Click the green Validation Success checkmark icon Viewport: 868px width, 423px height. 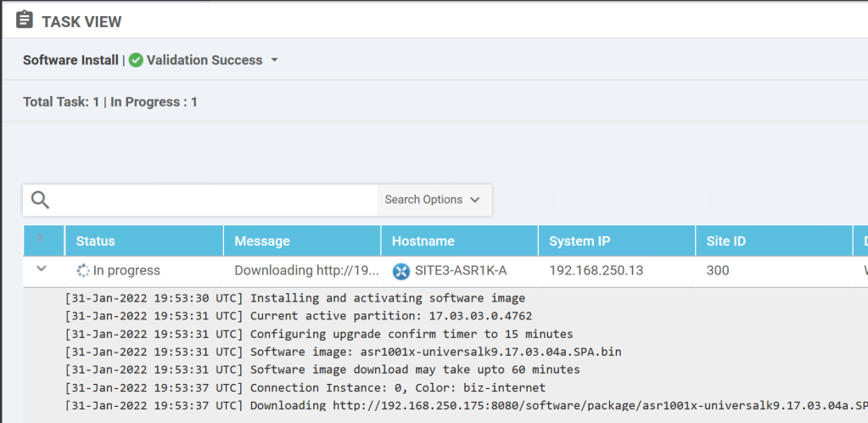coord(136,60)
